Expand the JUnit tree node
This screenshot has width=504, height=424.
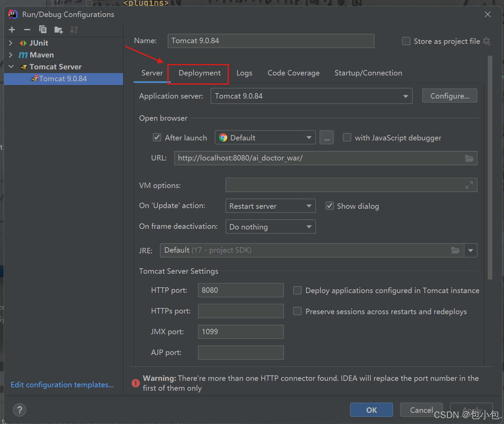point(11,43)
